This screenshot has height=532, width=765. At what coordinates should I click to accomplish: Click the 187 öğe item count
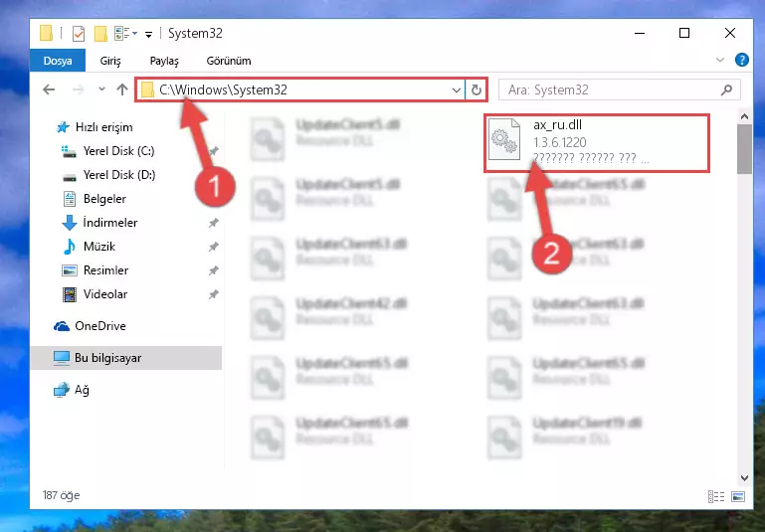pos(61,495)
